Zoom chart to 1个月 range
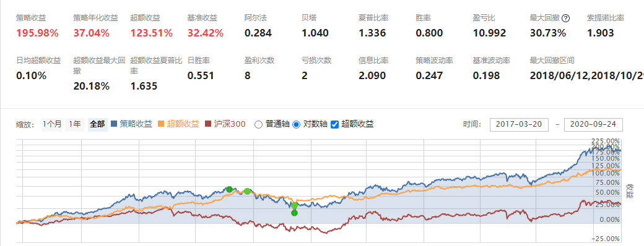 pos(52,124)
